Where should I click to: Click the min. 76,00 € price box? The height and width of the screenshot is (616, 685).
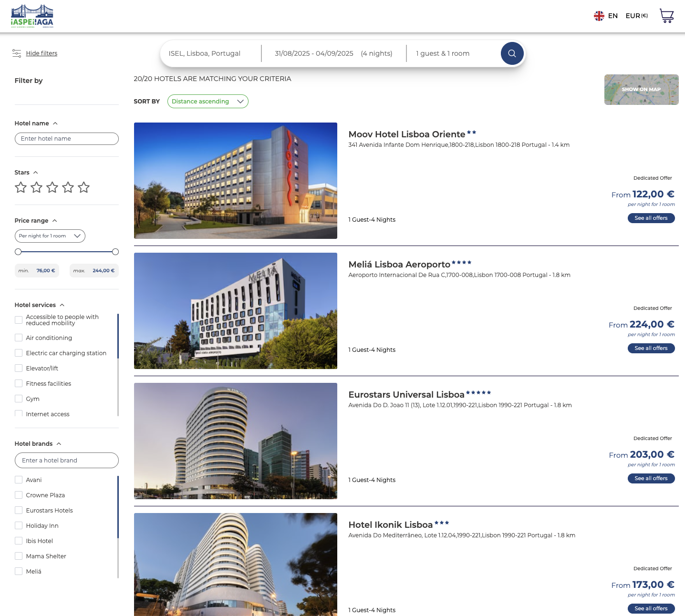[37, 270]
